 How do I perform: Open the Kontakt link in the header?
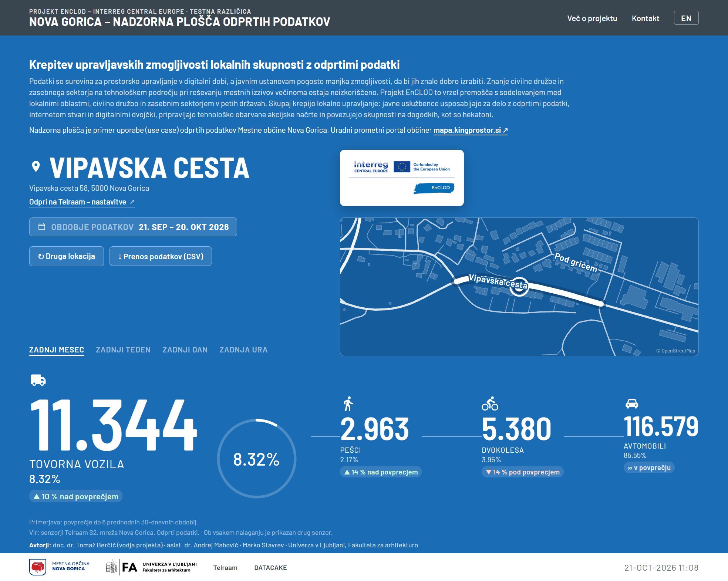tap(646, 18)
